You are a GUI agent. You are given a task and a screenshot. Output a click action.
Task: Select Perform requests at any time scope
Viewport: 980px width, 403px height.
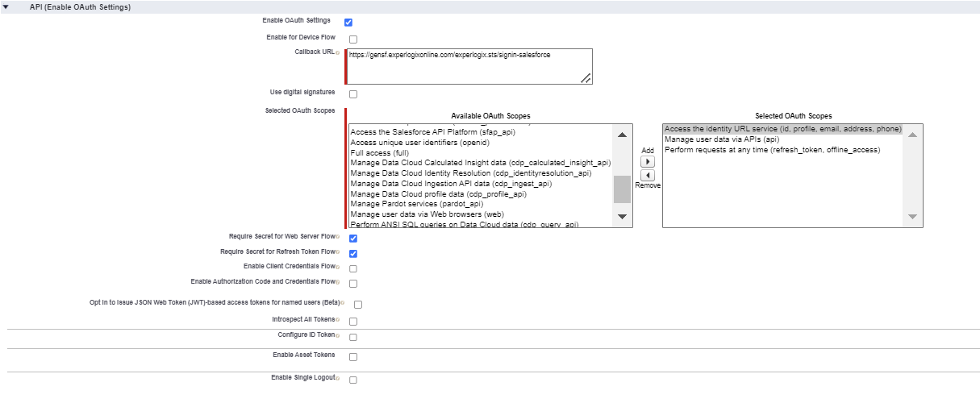tap(782, 150)
